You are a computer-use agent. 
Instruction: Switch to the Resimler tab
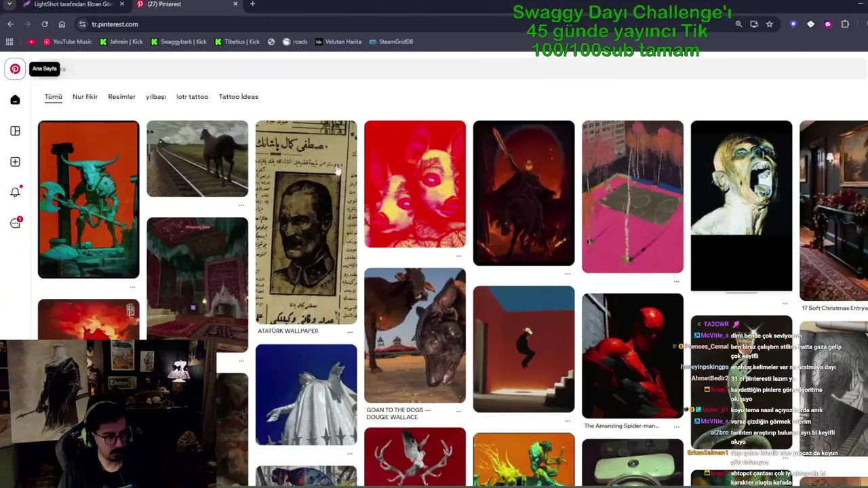pos(121,97)
